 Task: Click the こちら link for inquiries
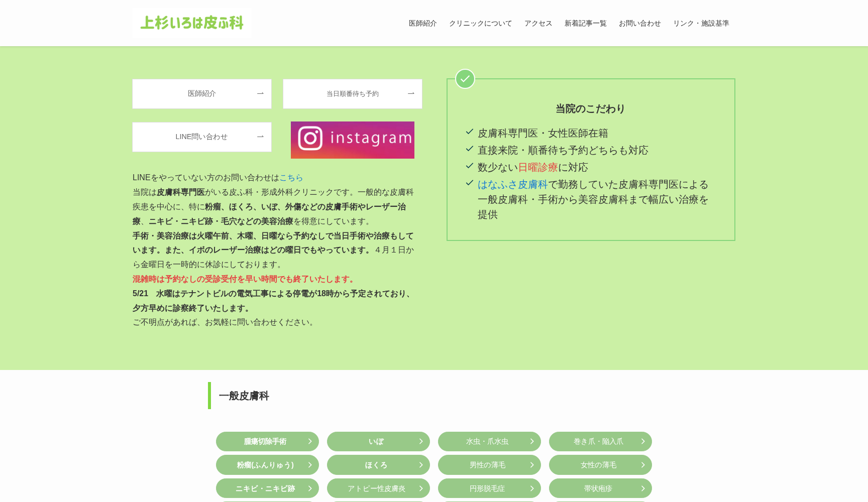(x=290, y=177)
